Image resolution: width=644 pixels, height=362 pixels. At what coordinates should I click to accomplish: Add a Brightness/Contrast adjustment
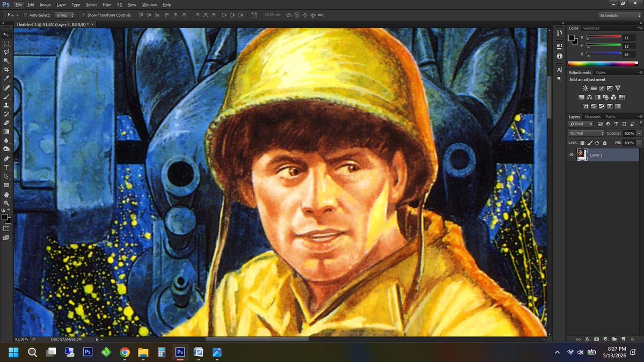585,87
